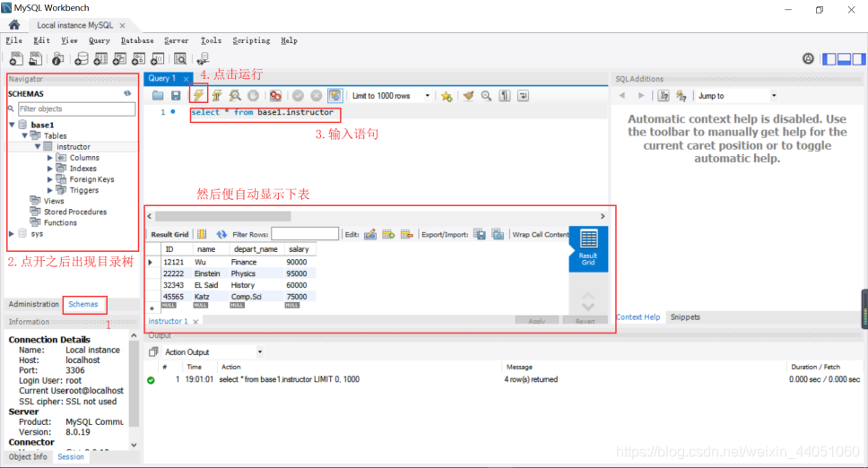Open the Database menu
Viewport: 868px width, 468px height.
(137, 40)
